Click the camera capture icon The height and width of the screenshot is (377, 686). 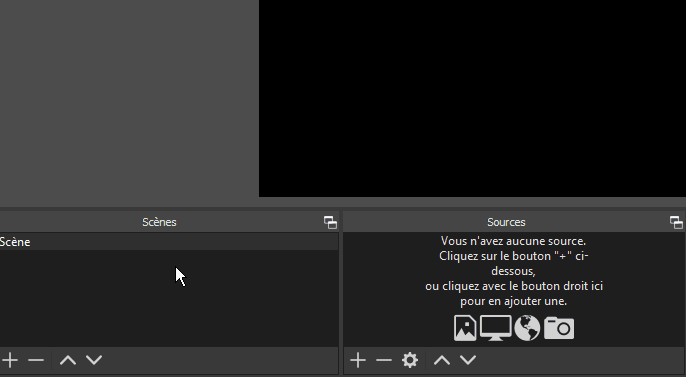pyautogui.click(x=559, y=328)
